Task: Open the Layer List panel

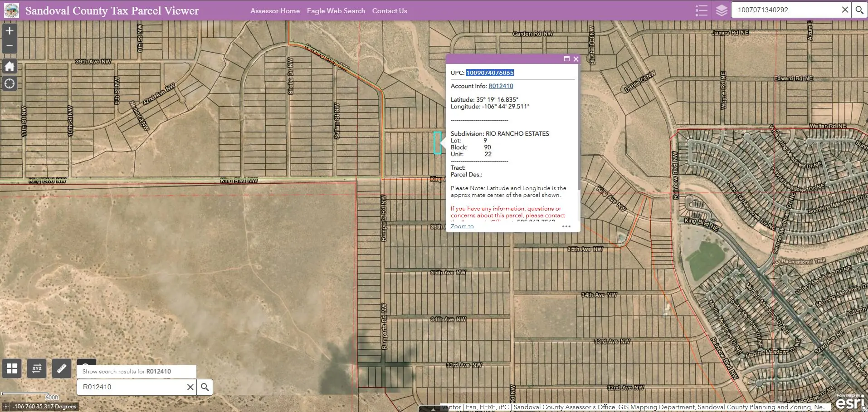Action: pyautogui.click(x=722, y=10)
